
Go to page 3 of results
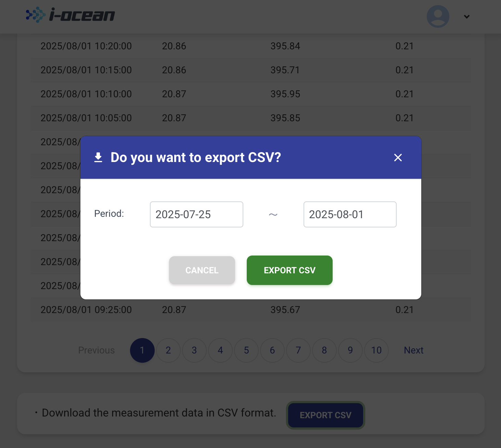click(x=194, y=350)
